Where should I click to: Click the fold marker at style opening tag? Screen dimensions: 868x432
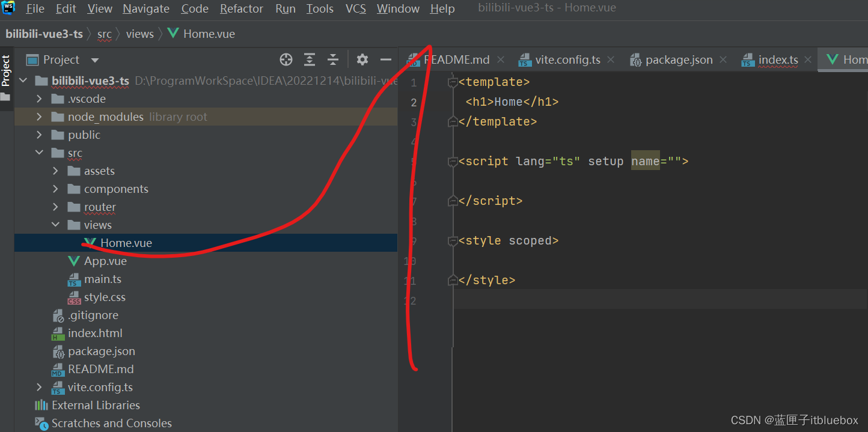pyautogui.click(x=453, y=241)
